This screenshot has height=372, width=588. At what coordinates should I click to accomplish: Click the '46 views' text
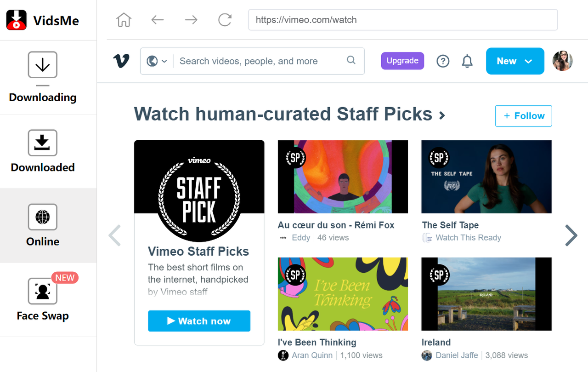(x=333, y=238)
